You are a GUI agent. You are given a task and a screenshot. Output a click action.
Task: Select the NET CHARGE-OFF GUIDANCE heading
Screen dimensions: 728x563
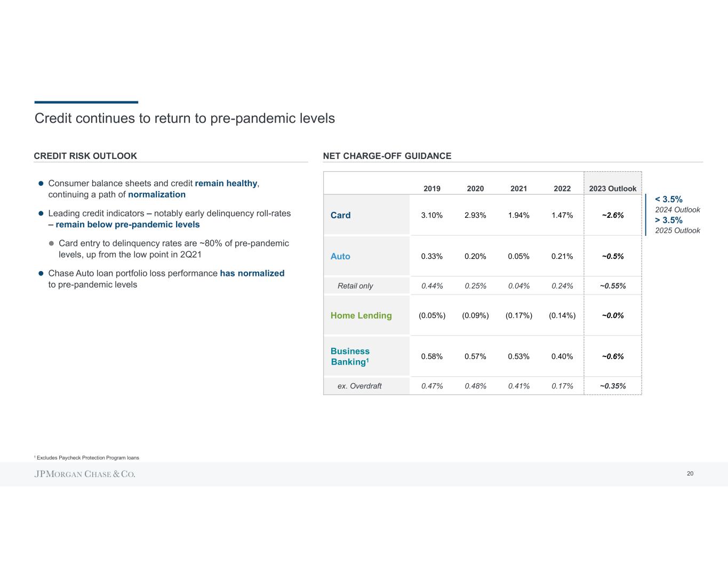tap(387, 156)
